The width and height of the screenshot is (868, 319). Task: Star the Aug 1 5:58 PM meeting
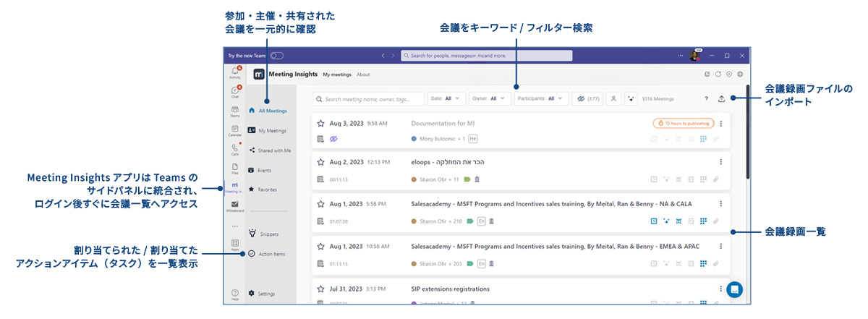(x=321, y=205)
